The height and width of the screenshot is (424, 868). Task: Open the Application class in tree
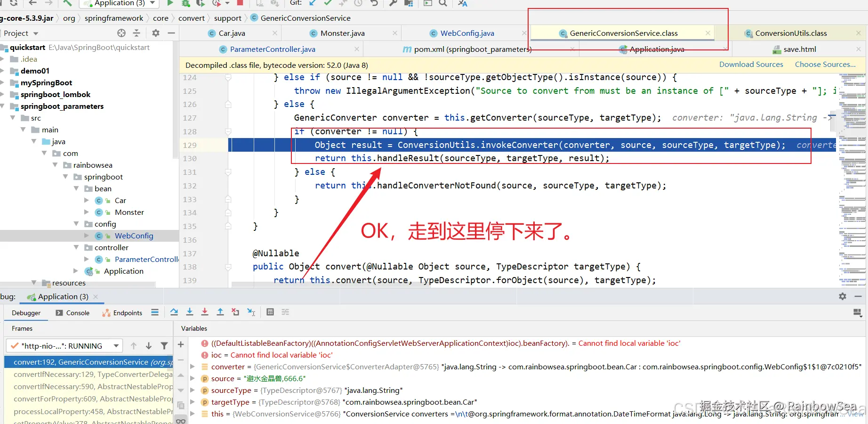point(123,271)
